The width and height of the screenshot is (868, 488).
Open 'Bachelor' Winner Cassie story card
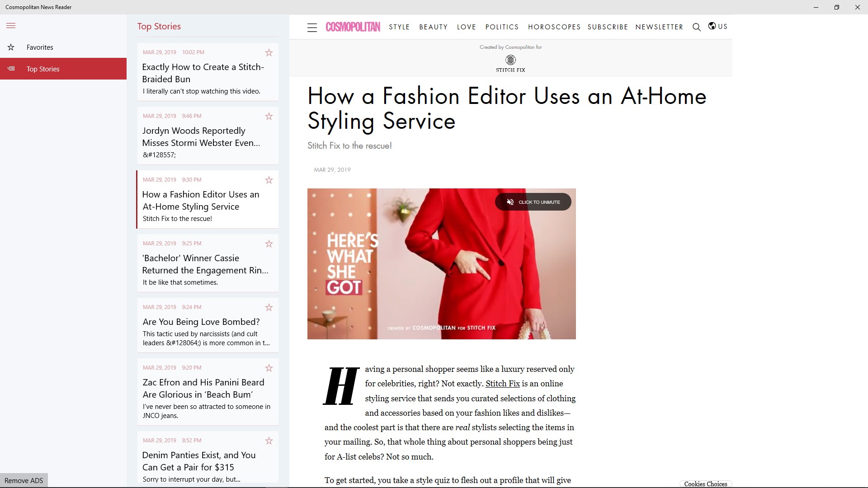coord(205,264)
